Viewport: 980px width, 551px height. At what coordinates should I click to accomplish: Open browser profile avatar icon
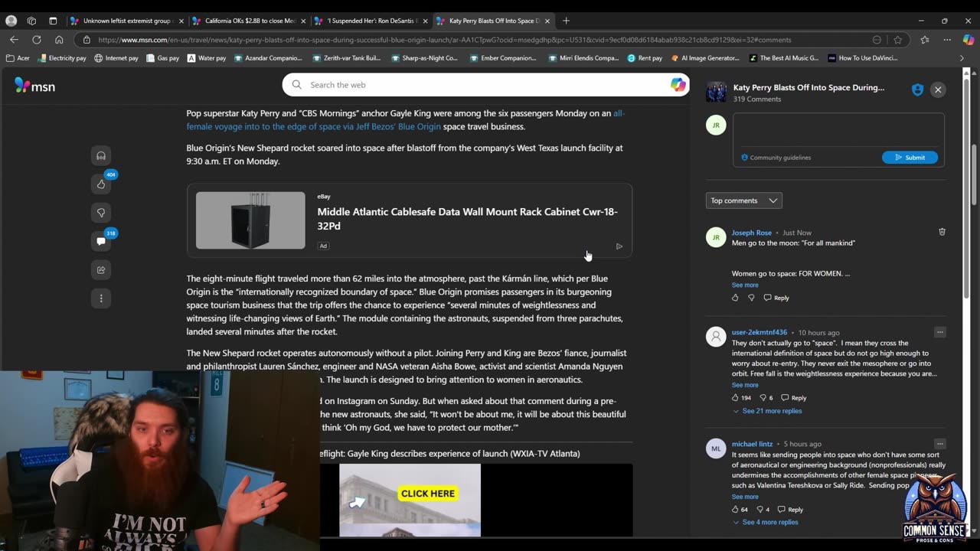click(x=11, y=21)
